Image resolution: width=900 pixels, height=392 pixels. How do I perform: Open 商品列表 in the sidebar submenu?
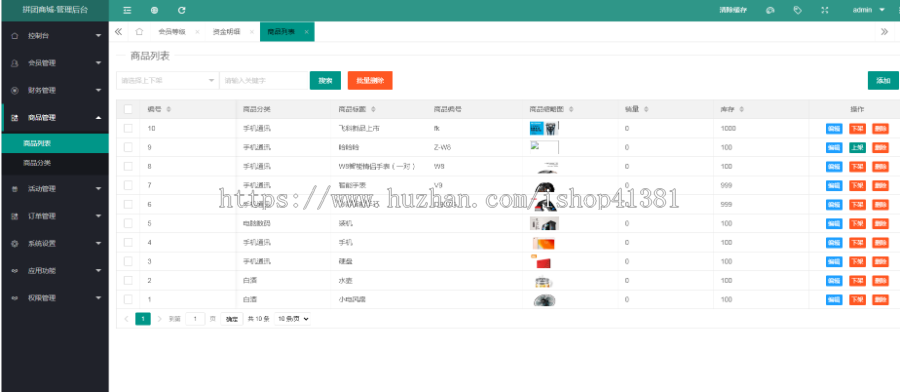coord(55,143)
